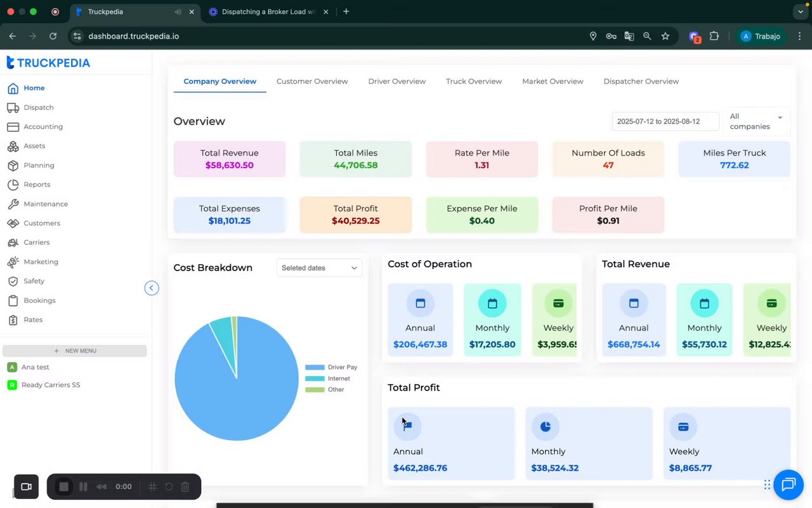The height and width of the screenshot is (508, 812).
Task: Switch to the Market Overview tab
Action: coord(553,81)
